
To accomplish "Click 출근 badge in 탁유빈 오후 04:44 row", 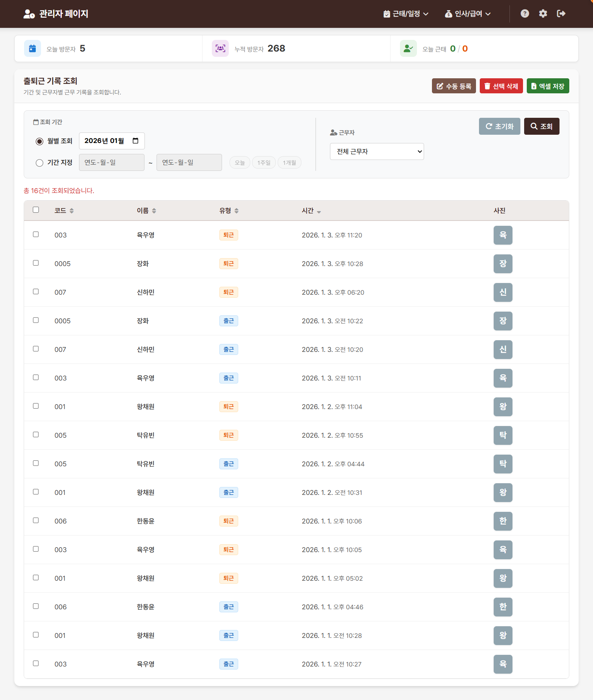I will (x=229, y=464).
